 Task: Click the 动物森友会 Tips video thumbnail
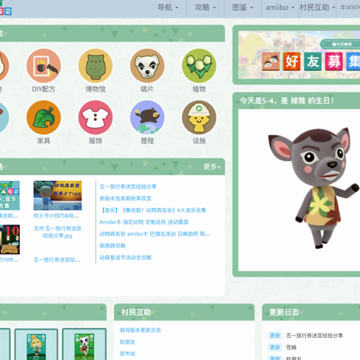pos(58,195)
